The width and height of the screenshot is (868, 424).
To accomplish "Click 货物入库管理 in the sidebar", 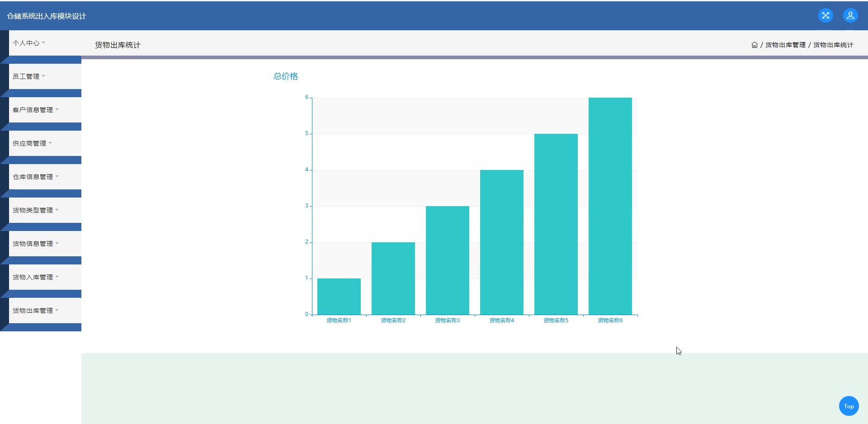I will click(35, 277).
